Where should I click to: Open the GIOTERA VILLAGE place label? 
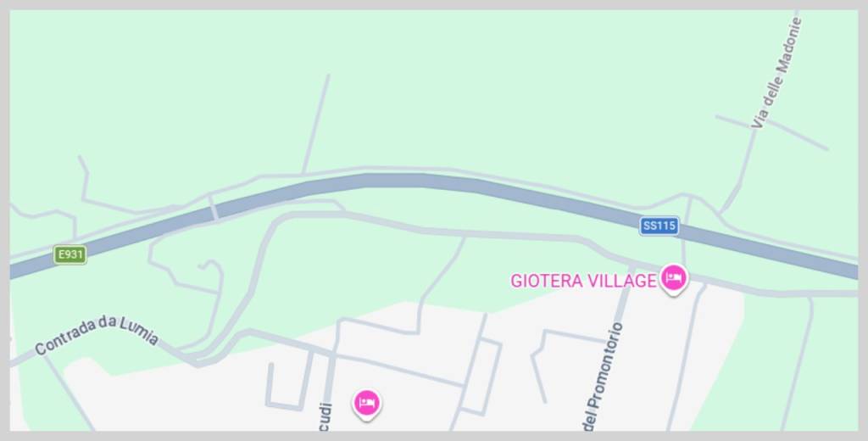tap(583, 281)
